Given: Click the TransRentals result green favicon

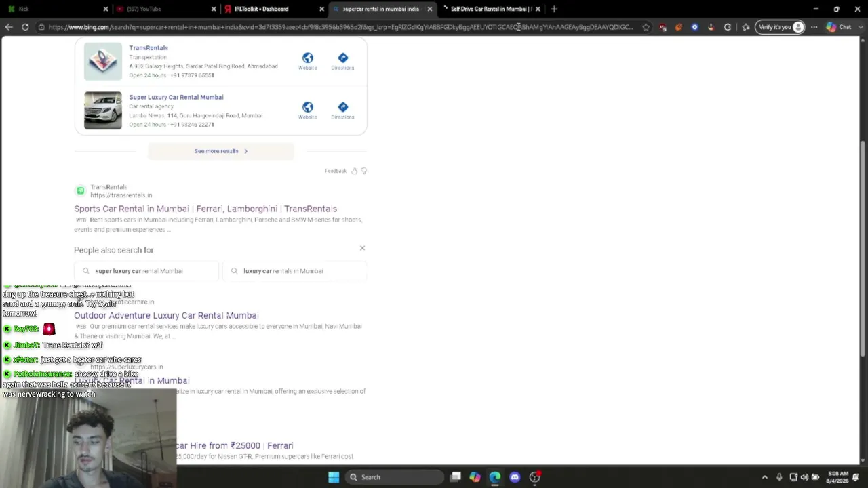Looking at the screenshot, I should coord(80,190).
